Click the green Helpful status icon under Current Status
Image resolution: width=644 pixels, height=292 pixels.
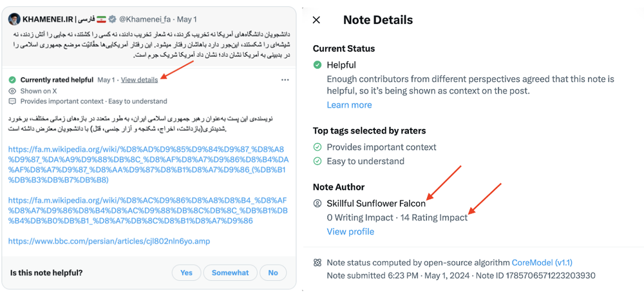coord(317,65)
